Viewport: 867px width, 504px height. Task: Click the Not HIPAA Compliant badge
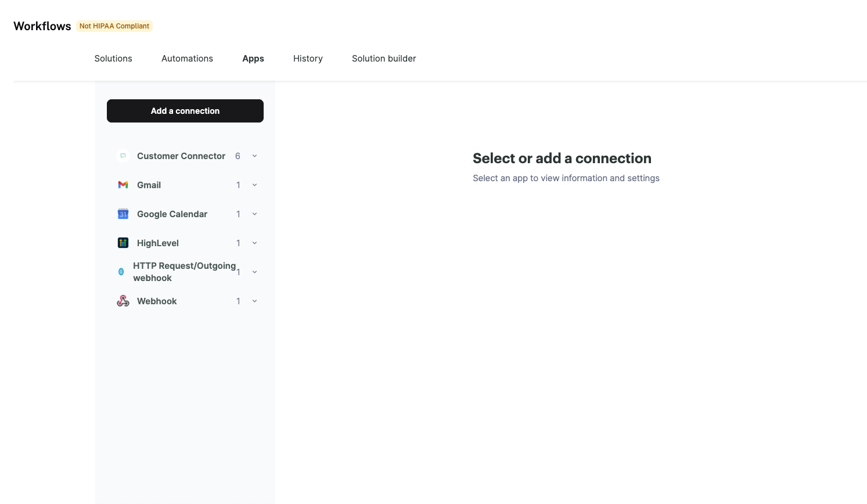coord(114,26)
